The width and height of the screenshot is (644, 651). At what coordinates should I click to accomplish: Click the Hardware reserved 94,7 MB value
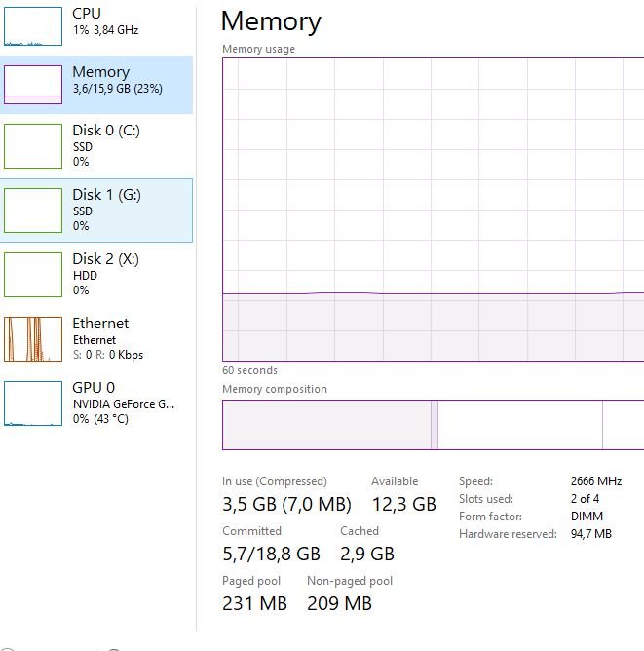(x=590, y=534)
